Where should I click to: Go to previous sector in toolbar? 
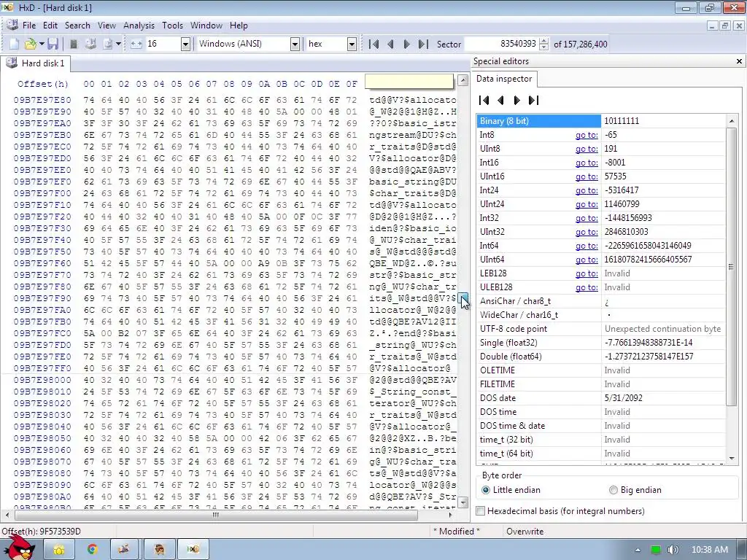click(x=390, y=44)
